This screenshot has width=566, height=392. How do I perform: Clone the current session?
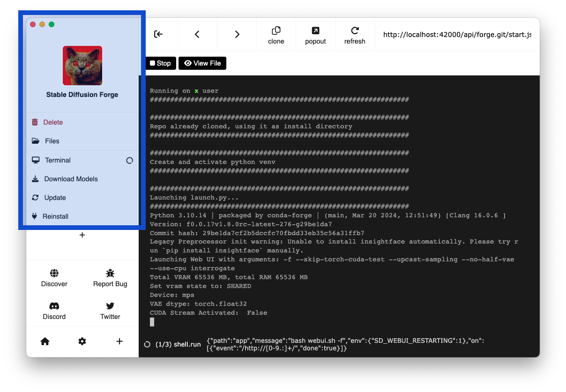[x=276, y=34]
